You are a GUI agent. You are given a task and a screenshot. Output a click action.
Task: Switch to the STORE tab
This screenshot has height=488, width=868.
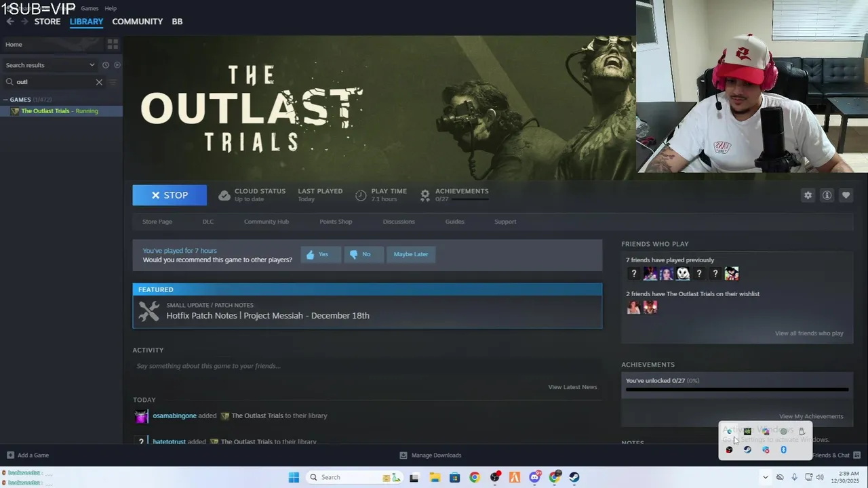47,22
